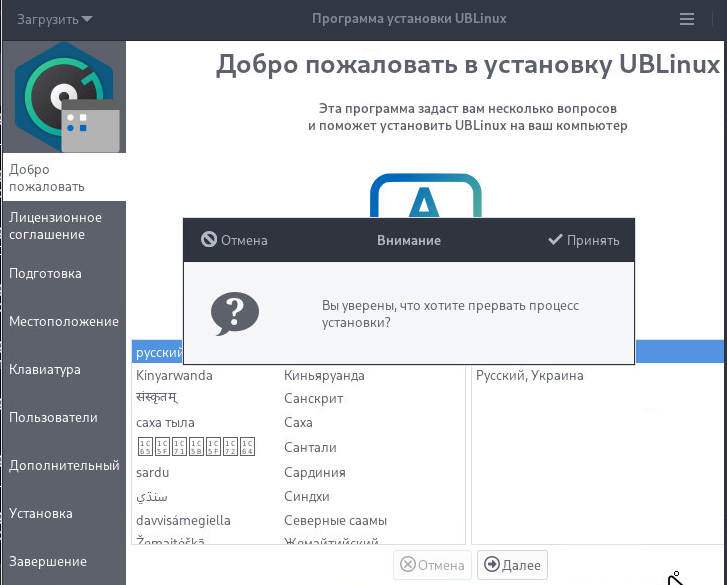Go to the Установка step

tap(64, 514)
